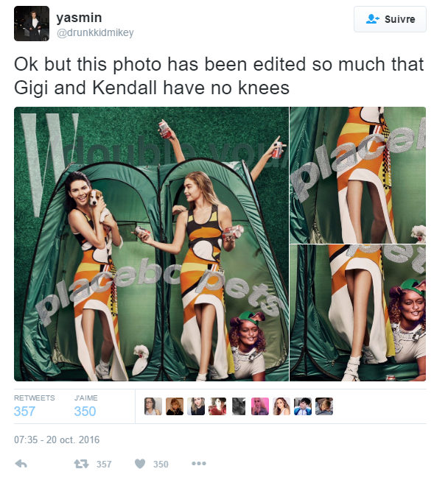The height and width of the screenshot is (494, 448).
Task: Click the tweet text about Gigi and Kendall
Action: tap(219, 76)
